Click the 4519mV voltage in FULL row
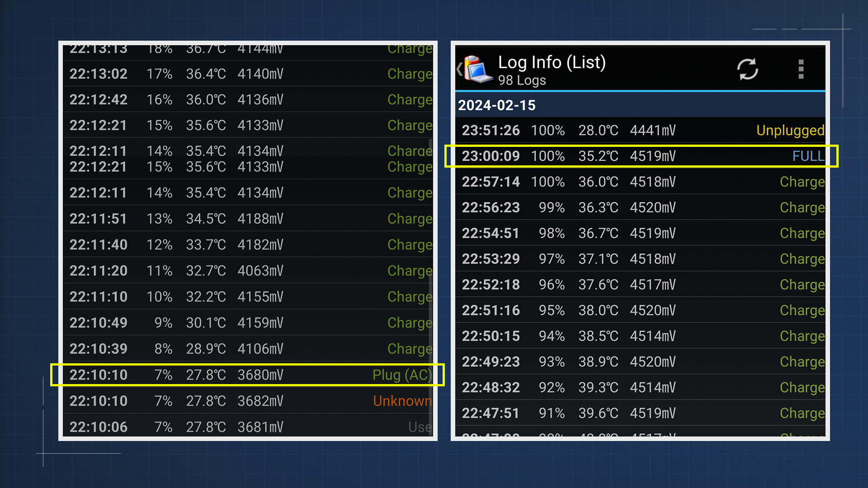The width and height of the screenshot is (868, 488). pos(653,156)
